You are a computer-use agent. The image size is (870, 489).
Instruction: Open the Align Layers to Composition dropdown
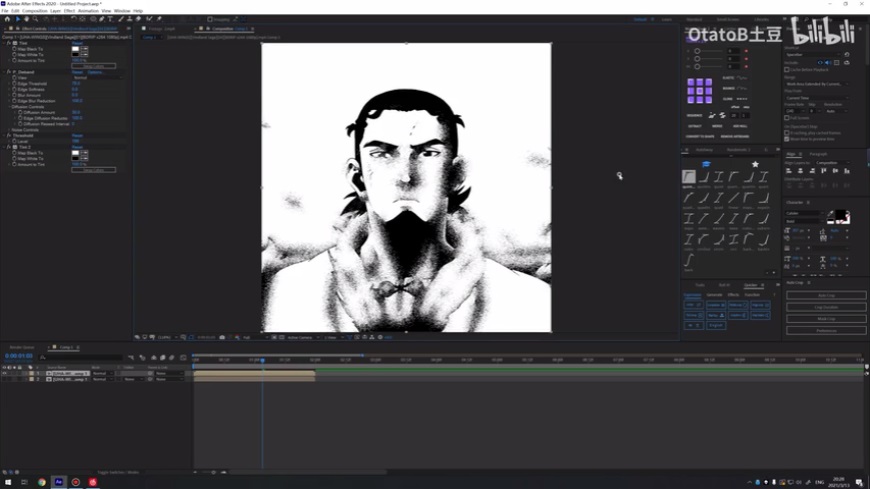(x=832, y=163)
